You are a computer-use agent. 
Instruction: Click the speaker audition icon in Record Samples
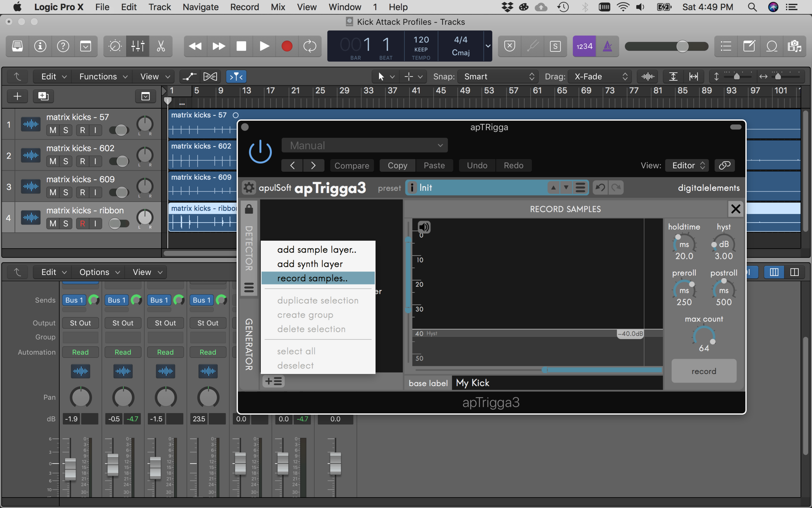click(424, 227)
